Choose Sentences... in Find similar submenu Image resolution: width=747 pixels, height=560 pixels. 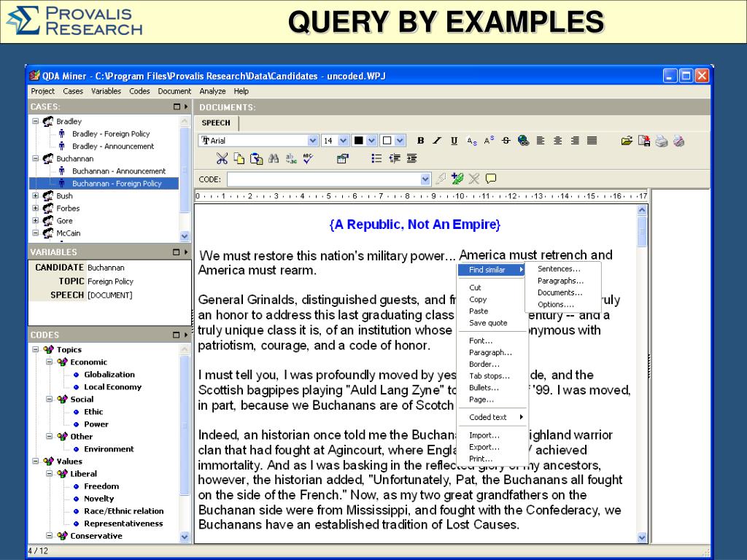pos(559,269)
